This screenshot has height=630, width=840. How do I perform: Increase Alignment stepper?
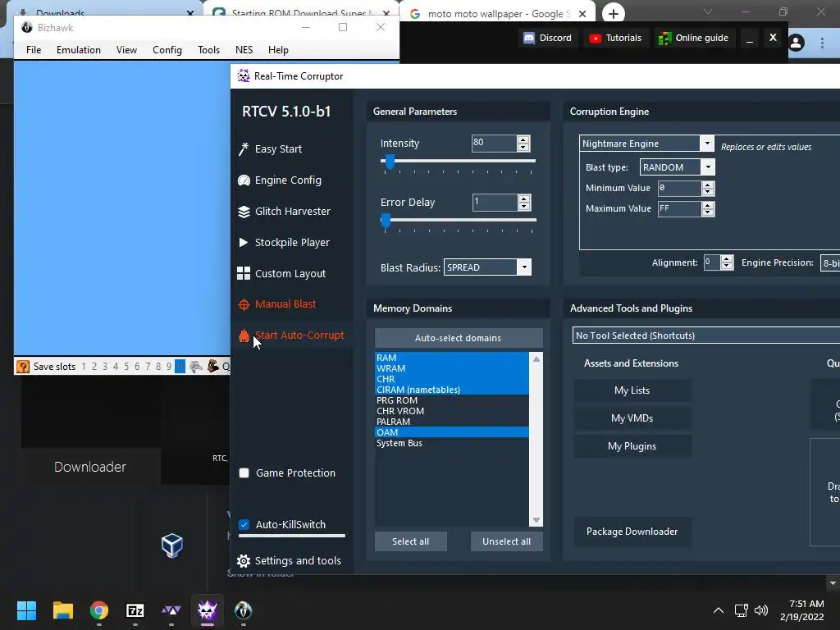point(727,258)
